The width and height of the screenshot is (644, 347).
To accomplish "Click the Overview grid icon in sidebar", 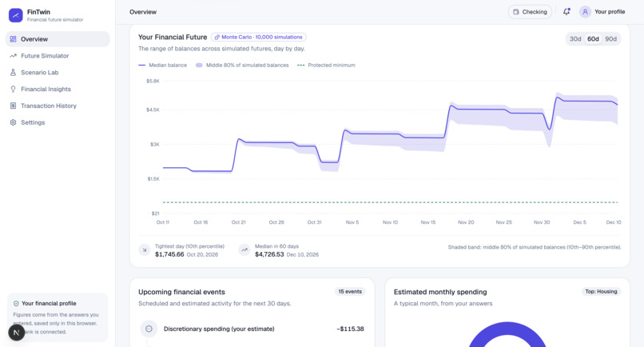I will point(13,39).
